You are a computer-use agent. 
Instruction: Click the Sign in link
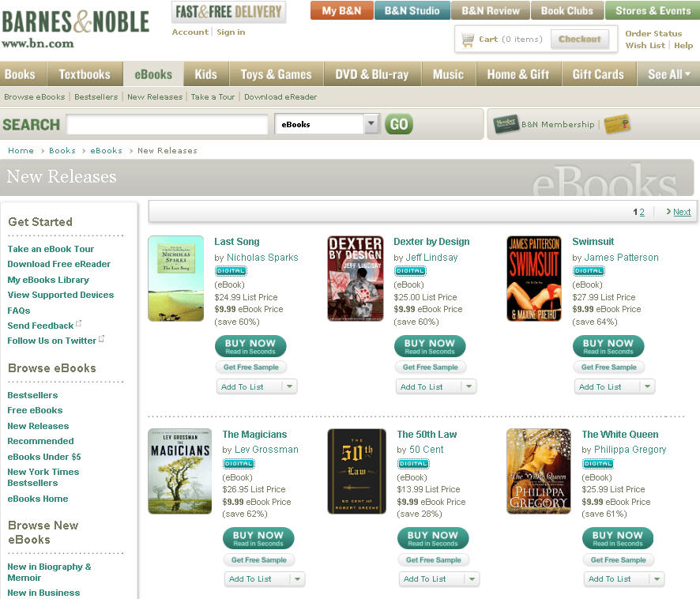tap(231, 32)
